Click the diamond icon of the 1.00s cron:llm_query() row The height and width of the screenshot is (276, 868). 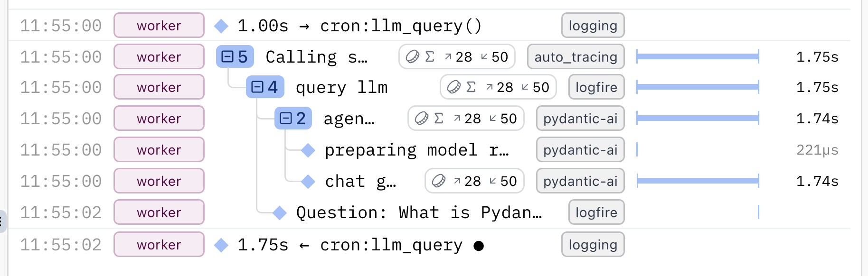point(221,26)
